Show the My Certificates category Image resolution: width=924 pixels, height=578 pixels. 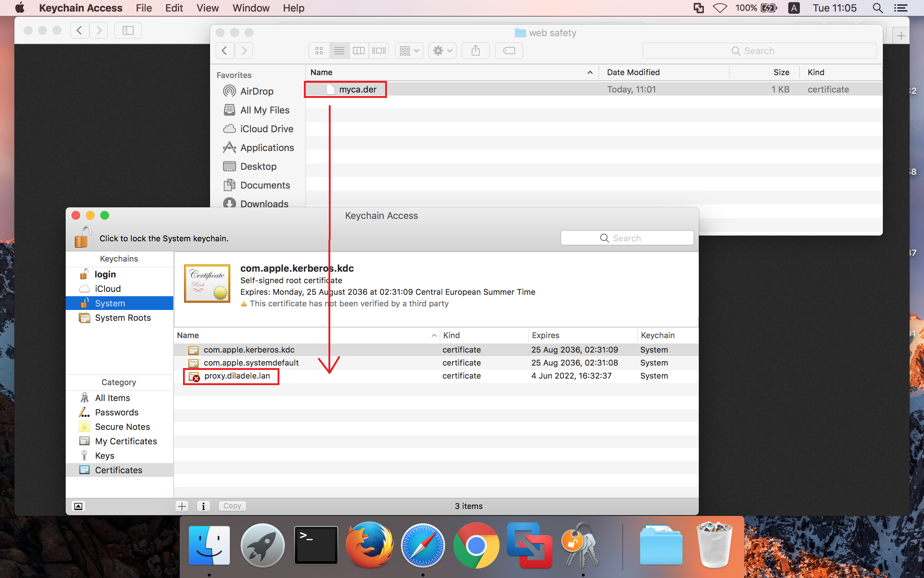tap(119, 441)
